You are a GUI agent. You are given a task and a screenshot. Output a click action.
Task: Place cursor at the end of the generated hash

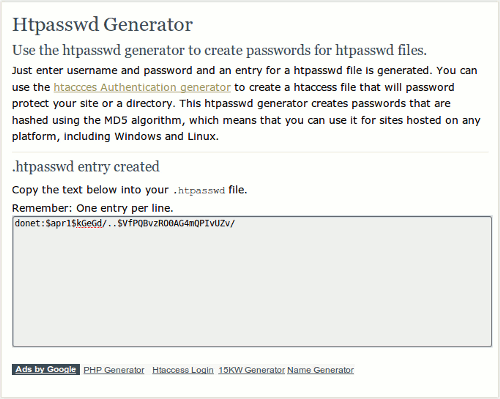coord(236,223)
